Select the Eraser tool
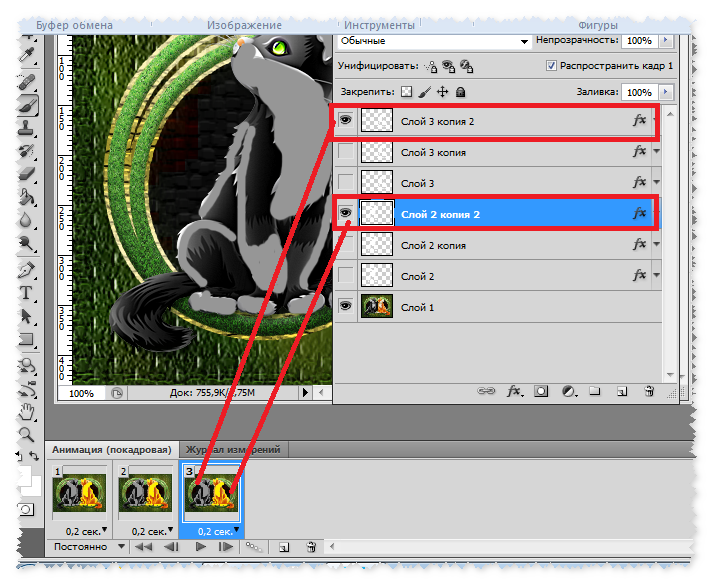The width and height of the screenshot is (713, 585). click(26, 174)
